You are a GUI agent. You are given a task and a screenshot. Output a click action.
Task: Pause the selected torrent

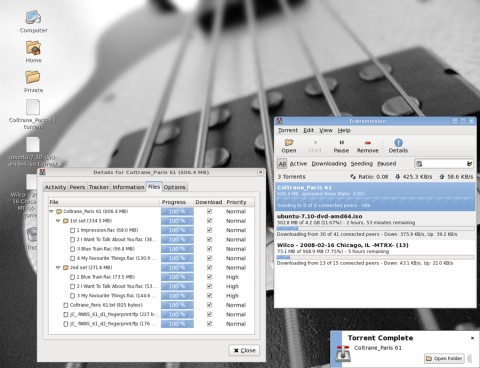click(341, 146)
